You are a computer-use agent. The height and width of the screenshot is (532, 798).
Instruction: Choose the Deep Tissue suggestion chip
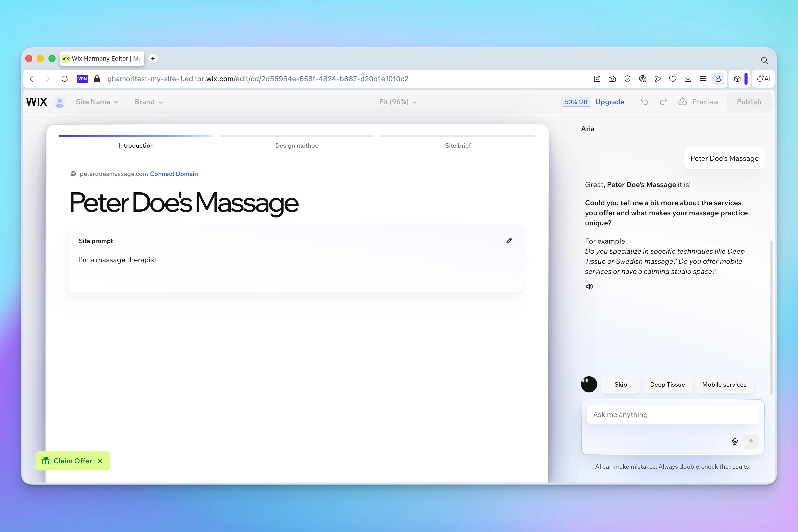pos(667,384)
